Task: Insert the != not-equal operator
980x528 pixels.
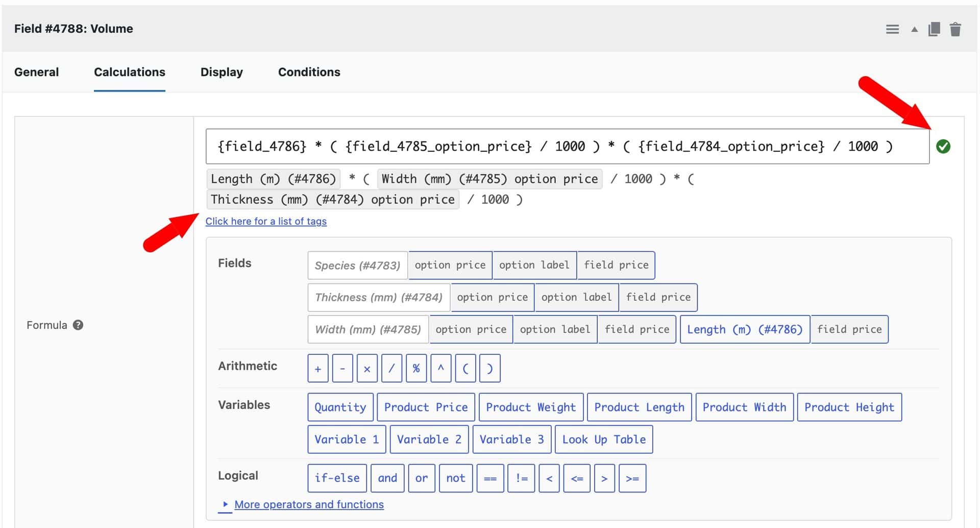Action: pos(521,478)
